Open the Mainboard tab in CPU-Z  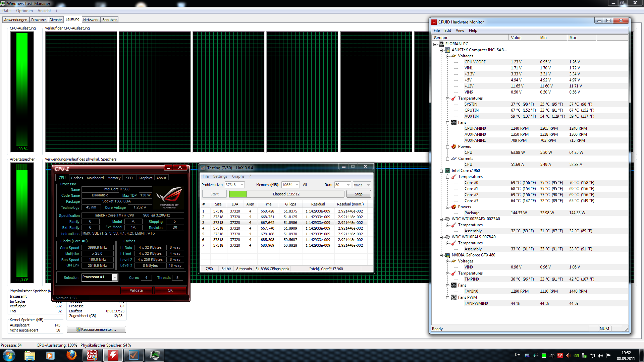(95, 178)
